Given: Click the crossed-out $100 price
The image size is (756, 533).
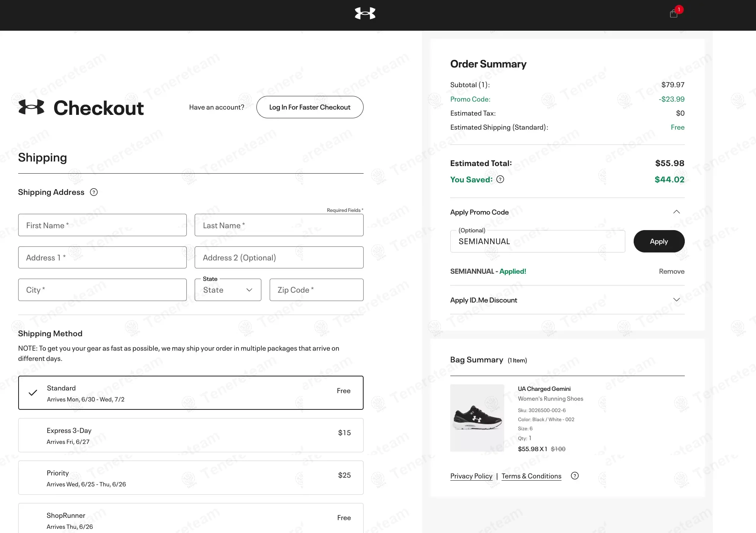Looking at the screenshot, I should pos(558,449).
